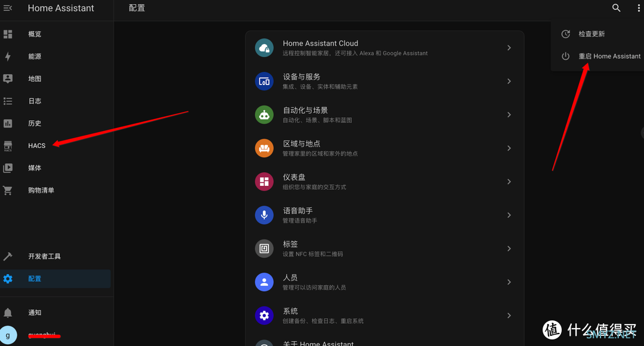The height and width of the screenshot is (346, 644).
Task: Open the 概览 overview dashboard icon
Action: tap(8, 34)
